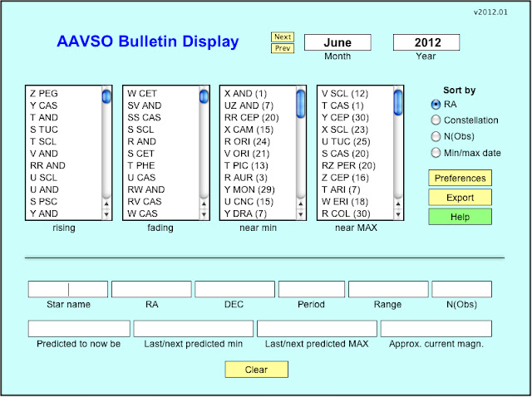
Task: Select Y CAS in the rising list
Action: coord(44,105)
